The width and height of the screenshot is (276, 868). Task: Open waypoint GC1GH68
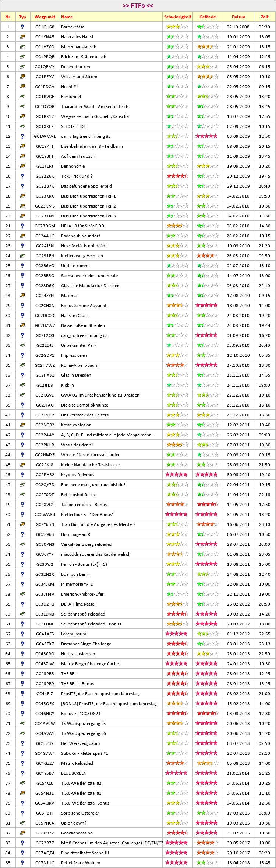click(x=45, y=27)
